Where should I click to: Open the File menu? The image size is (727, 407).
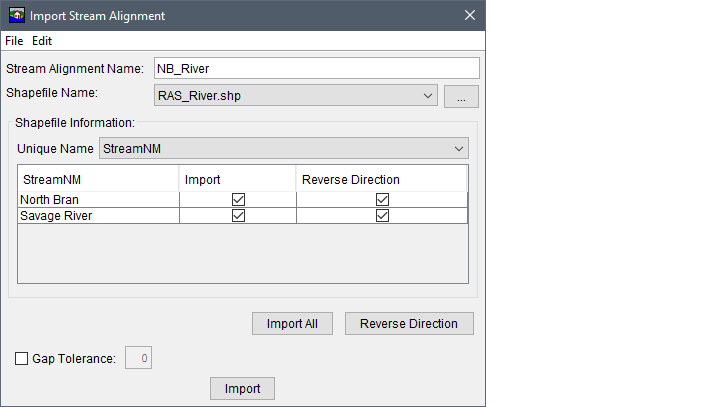point(14,41)
